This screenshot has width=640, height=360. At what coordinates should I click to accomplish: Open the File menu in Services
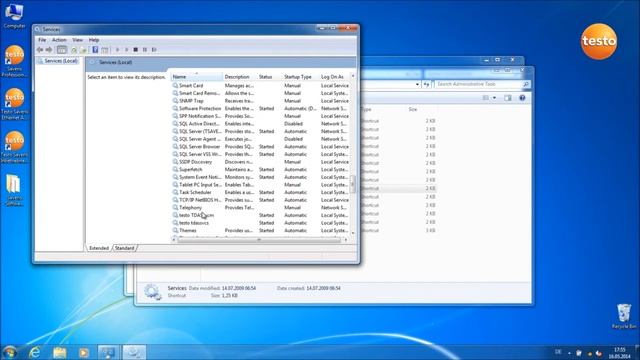pos(42,40)
